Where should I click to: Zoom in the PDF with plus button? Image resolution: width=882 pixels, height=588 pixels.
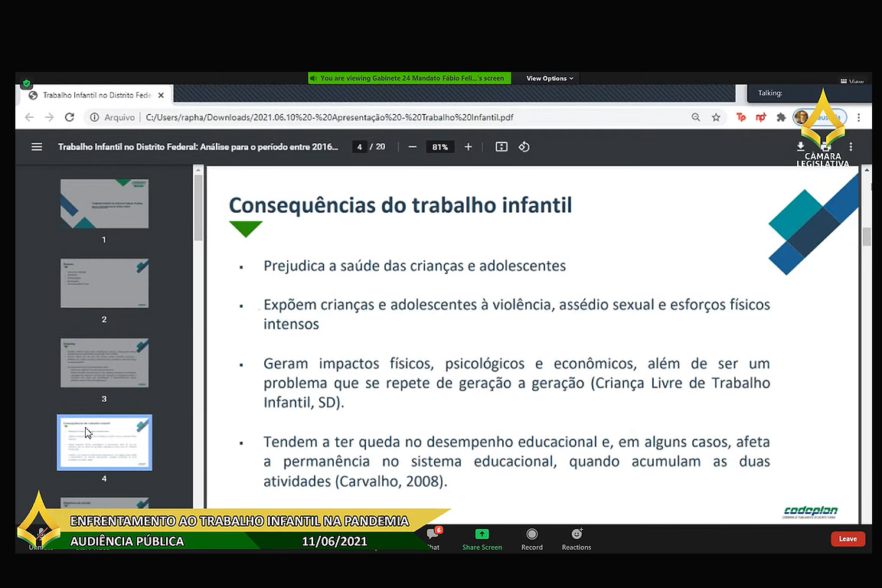coord(469,147)
